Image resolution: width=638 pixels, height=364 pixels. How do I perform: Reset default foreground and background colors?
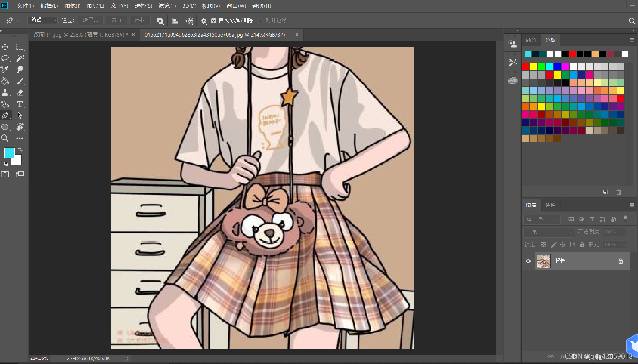click(6, 164)
